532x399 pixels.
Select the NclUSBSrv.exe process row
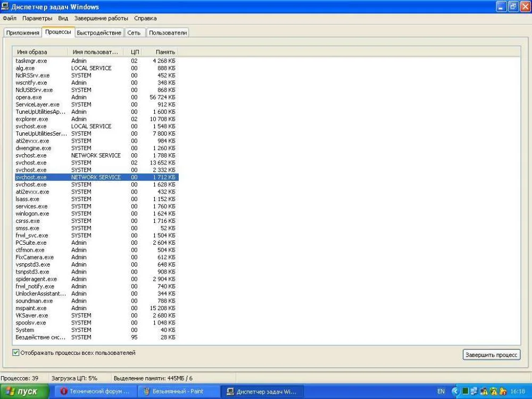pyautogui.click(x=96, y=90)
